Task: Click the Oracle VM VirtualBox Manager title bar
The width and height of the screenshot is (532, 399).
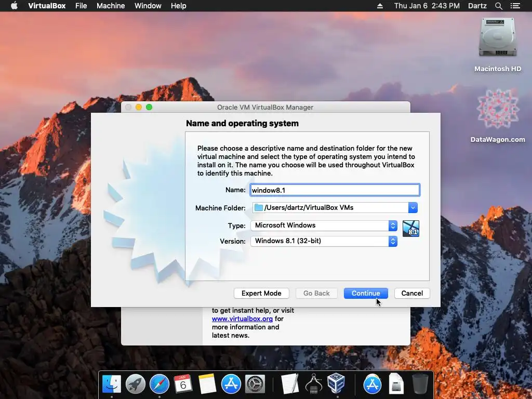Action: (265, 107)
